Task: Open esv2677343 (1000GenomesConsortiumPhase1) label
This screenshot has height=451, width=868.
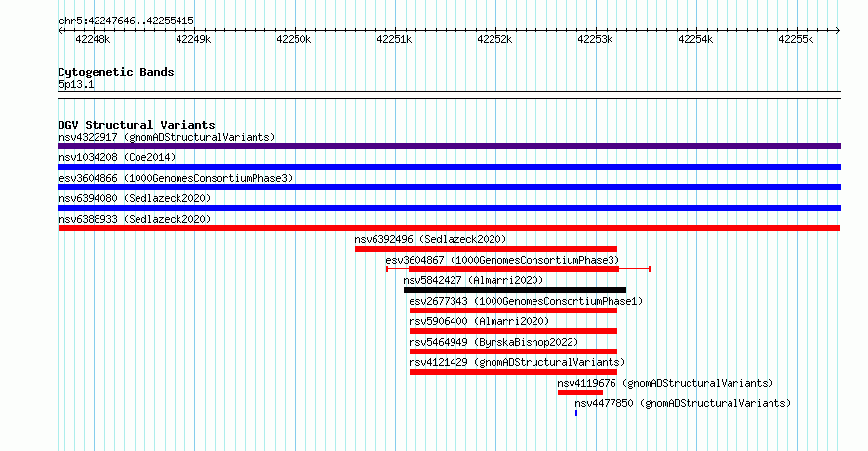Action: 526,301
